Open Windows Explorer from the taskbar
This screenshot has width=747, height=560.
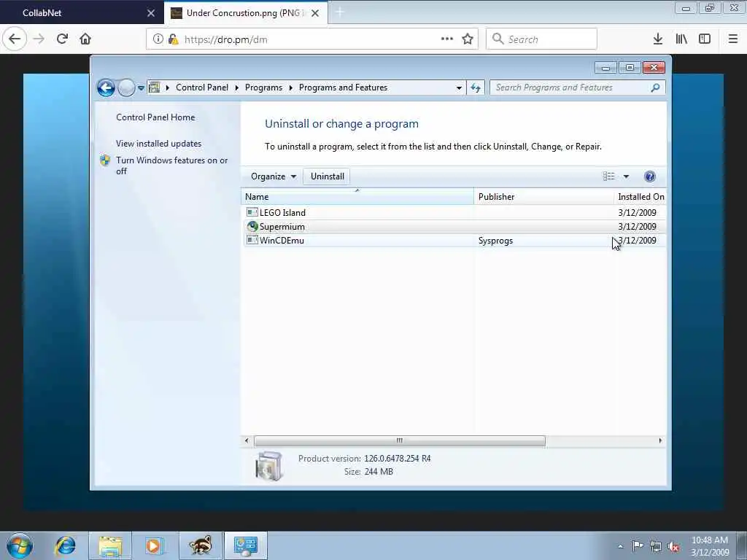tap(110, 545)
